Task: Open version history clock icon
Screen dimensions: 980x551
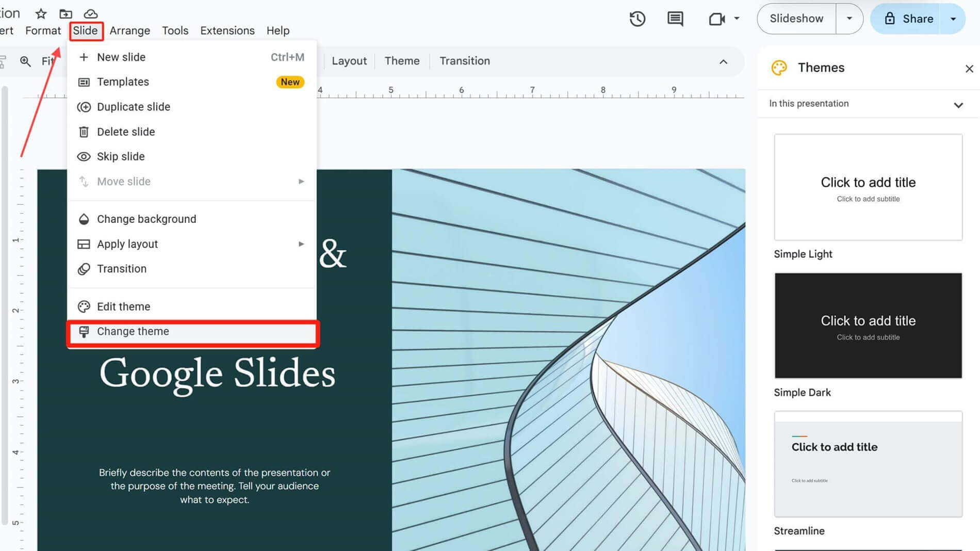Action: (x=638, y=19)
